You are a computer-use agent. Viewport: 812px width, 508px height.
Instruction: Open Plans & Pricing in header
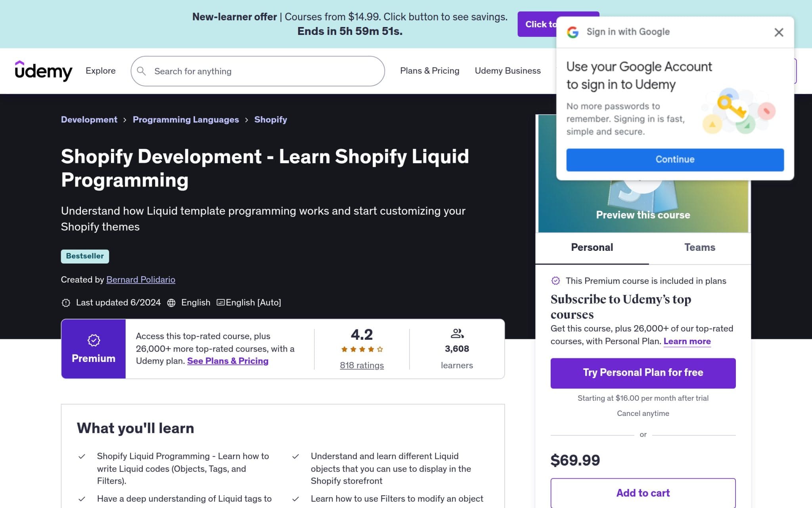[429, 71]
